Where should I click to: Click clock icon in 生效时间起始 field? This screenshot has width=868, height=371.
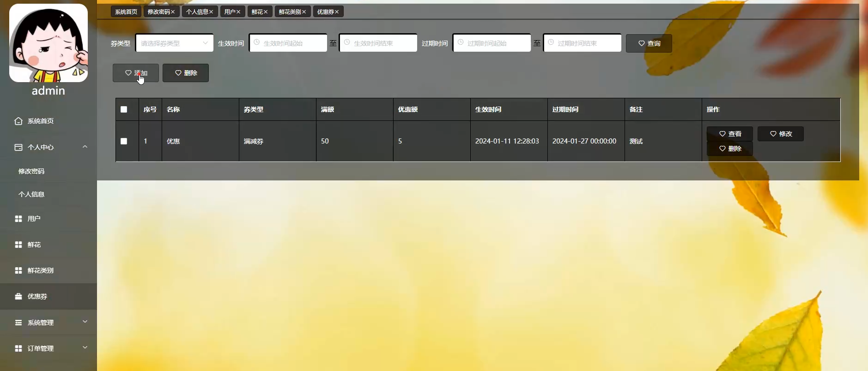[257, 42]
